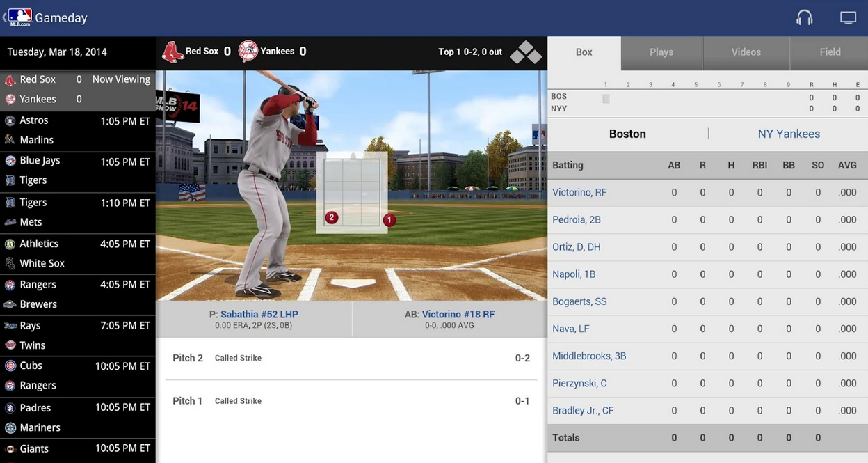Image resolution: width=868 pixels, height=463 pixels.
Task: Tap the headphones audio icon
Action: (x=804, y=18)
